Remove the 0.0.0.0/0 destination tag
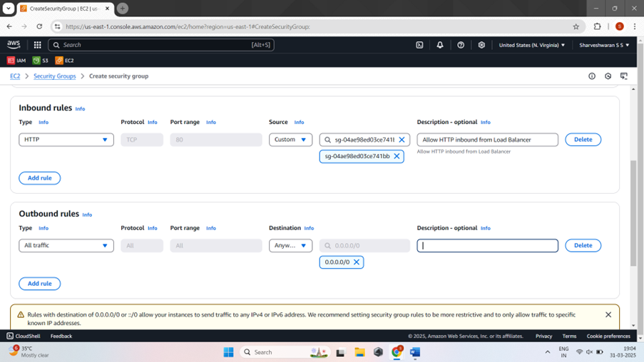The image size is (644, 362). tap(357, 262)
